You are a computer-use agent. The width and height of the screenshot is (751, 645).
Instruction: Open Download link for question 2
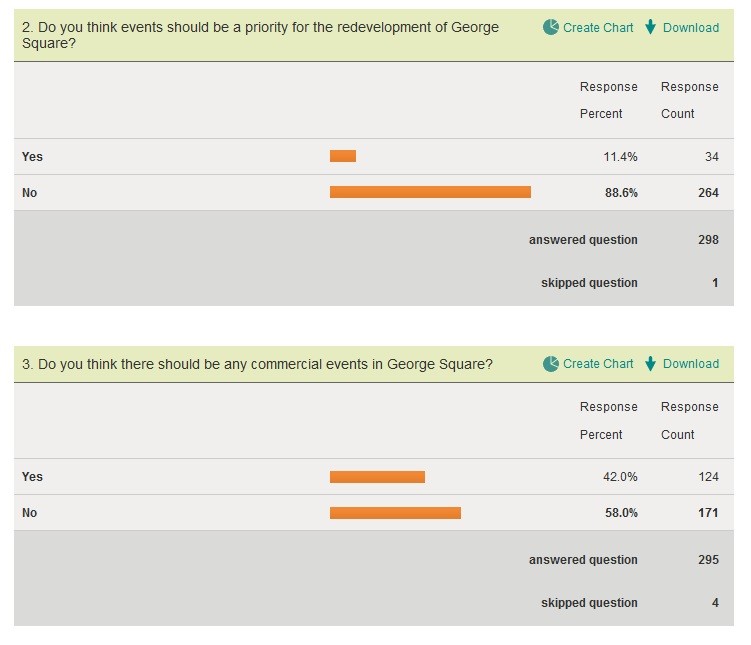pyautogui.click(x=691, y=28)
